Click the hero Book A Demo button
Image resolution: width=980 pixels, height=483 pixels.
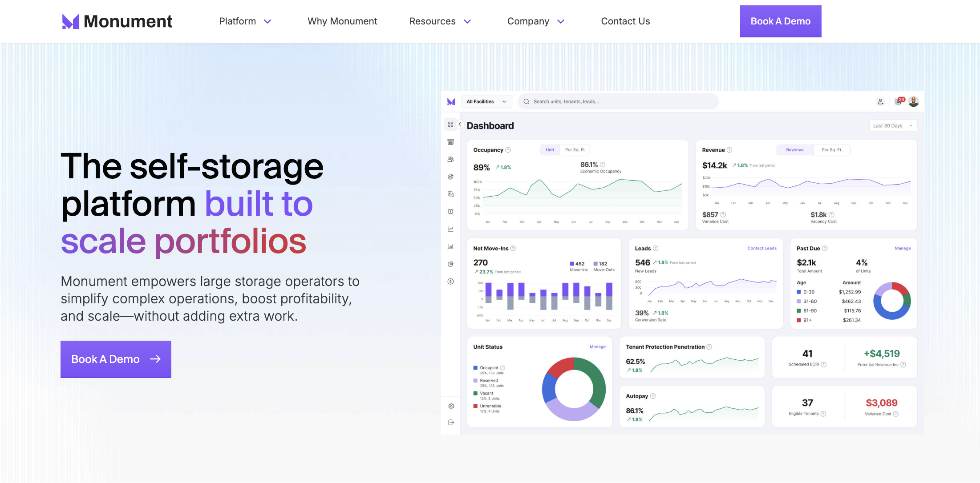click(x=116, y=359)
